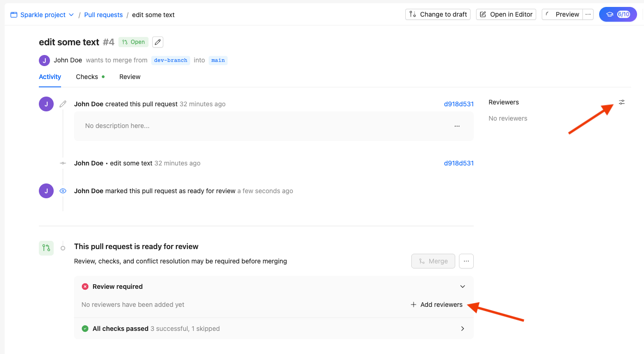Click "No reviewers have been added yet" text
The height and width of the screenshot is (354, 644).
point(133,305)
